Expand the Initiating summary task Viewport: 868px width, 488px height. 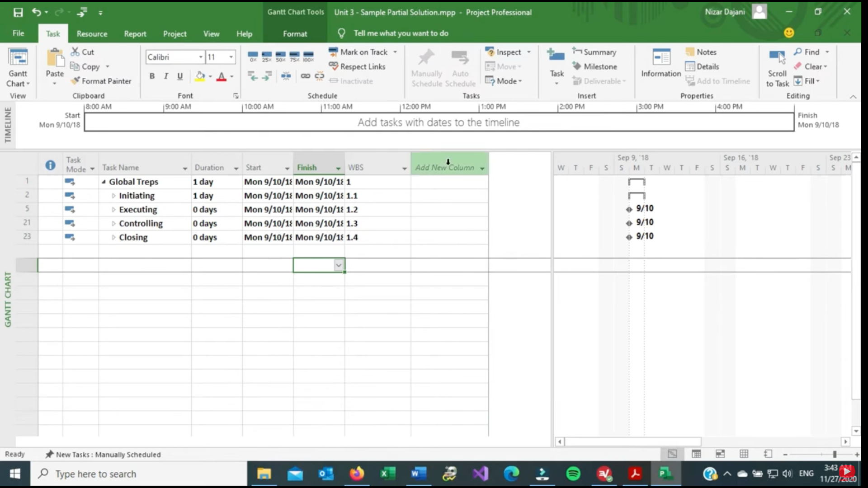pos(113,196)
